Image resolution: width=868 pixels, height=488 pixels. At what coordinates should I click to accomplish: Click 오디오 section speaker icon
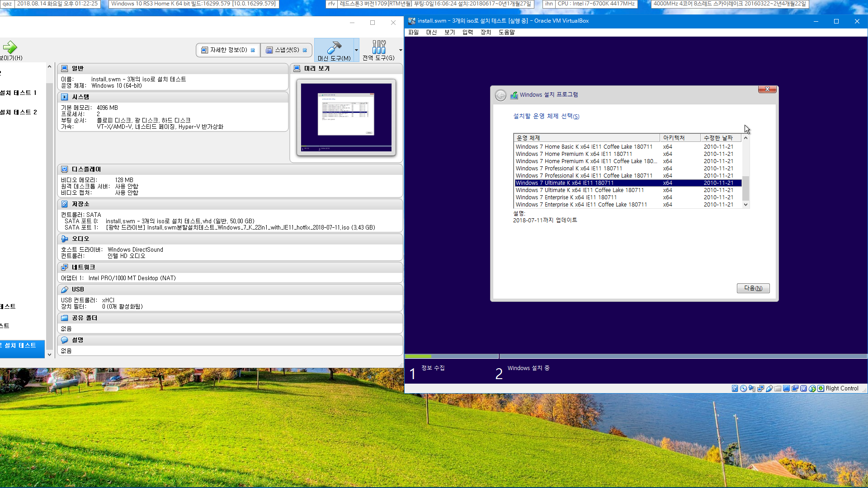65,239
